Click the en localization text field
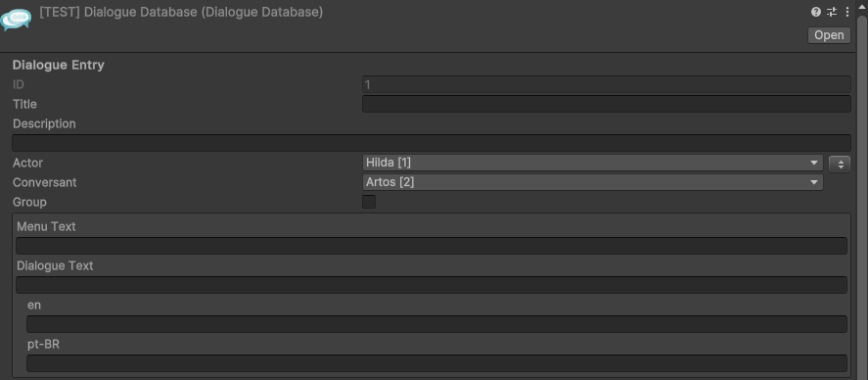868x380 pixels. [436, 324]
